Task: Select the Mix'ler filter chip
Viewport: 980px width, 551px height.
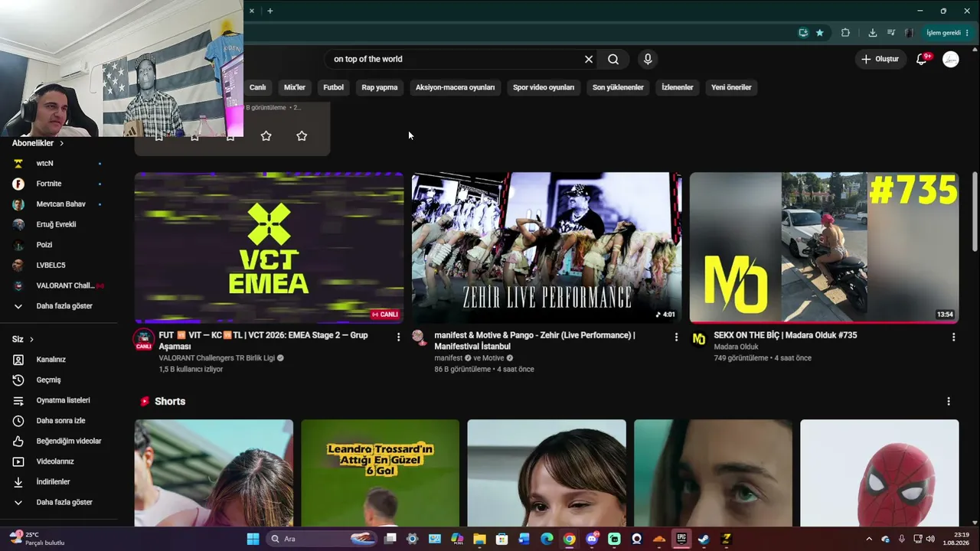Action: point(295,87)
